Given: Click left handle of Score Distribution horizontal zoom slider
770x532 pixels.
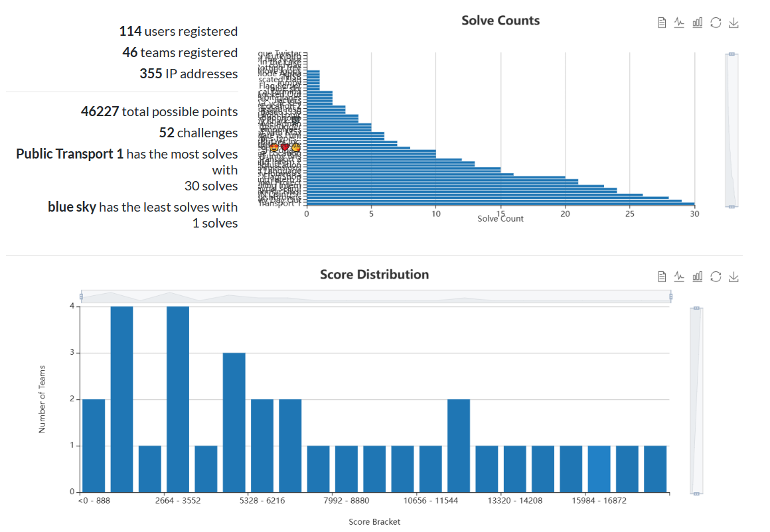Looking at the screenshot, I should [81, 296].
